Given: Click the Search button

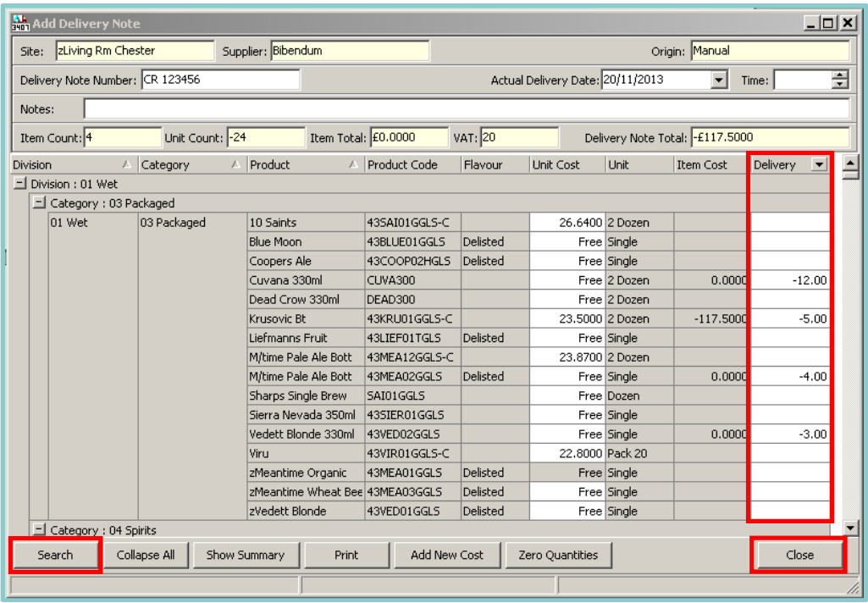Looking at the screenshot, I should pyautogui.click(x=55, y=556).
